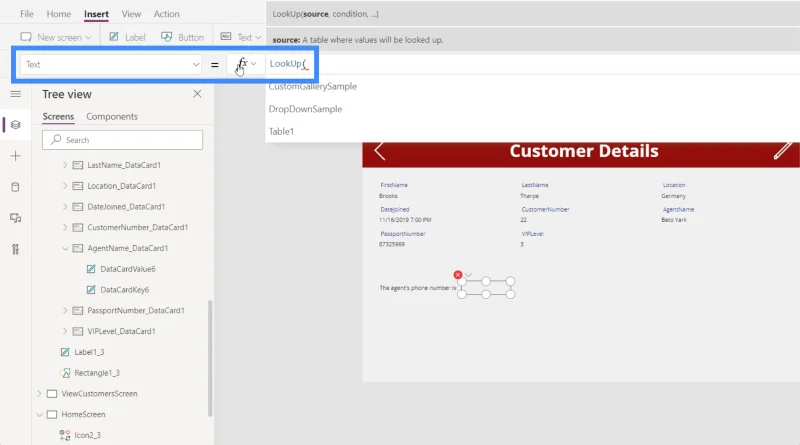
Task: Click in the LookUp formula bar
Action: pos(531,64)
